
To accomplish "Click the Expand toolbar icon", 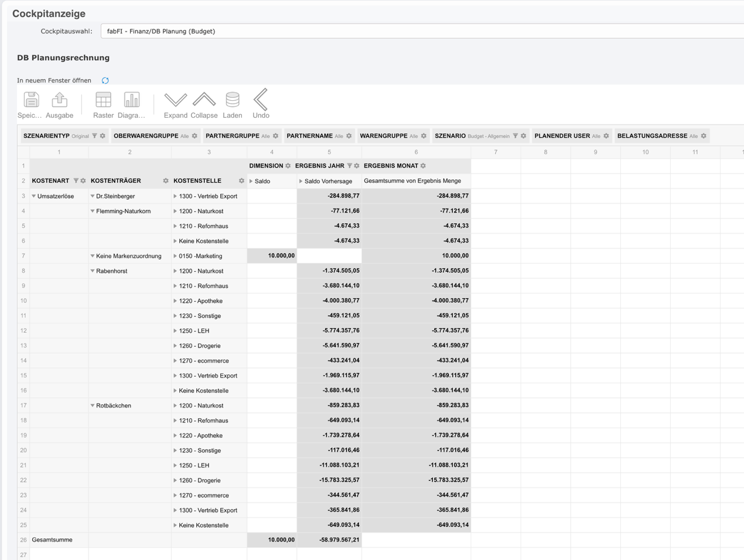I will point(175,100).
